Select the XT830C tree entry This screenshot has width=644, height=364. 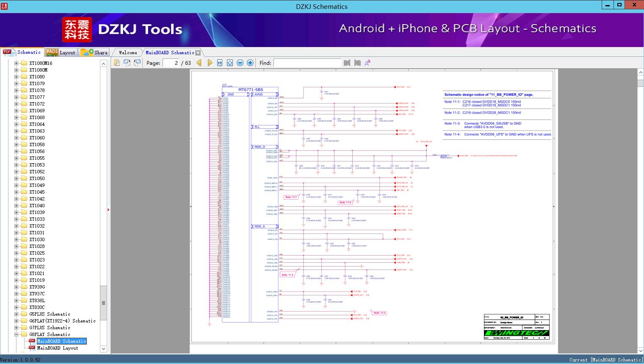click(x=37, y=307)
